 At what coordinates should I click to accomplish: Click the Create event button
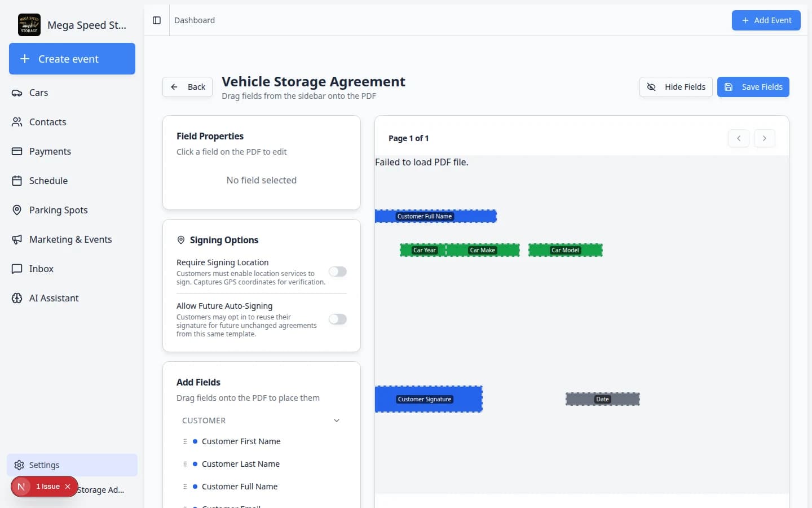click(x=72, y=59)
